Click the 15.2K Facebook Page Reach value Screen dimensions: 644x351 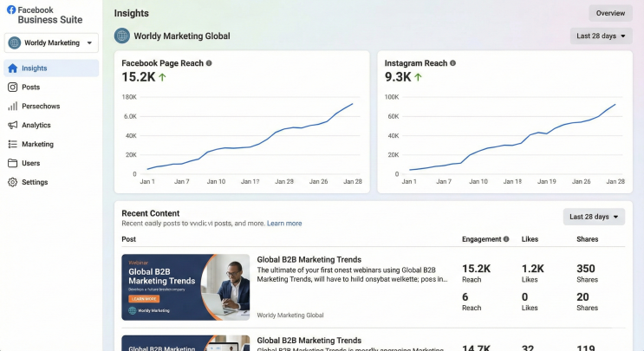point(139,77)
